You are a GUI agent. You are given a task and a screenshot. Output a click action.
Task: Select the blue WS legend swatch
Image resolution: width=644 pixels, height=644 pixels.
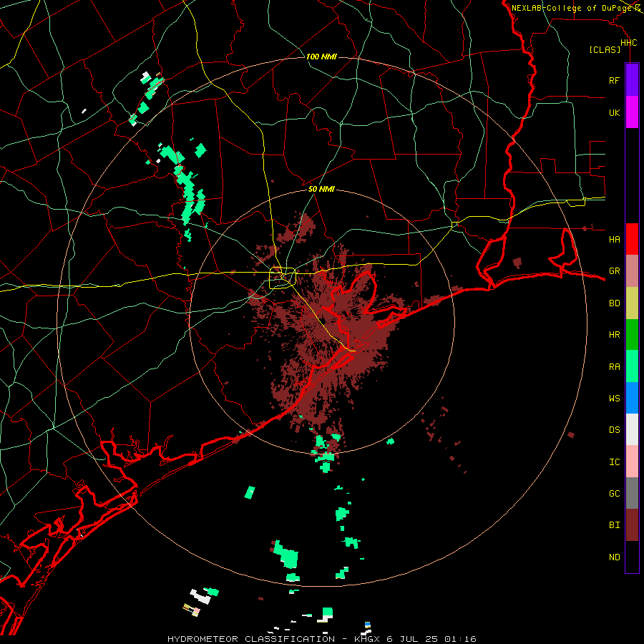click(632, 398)
